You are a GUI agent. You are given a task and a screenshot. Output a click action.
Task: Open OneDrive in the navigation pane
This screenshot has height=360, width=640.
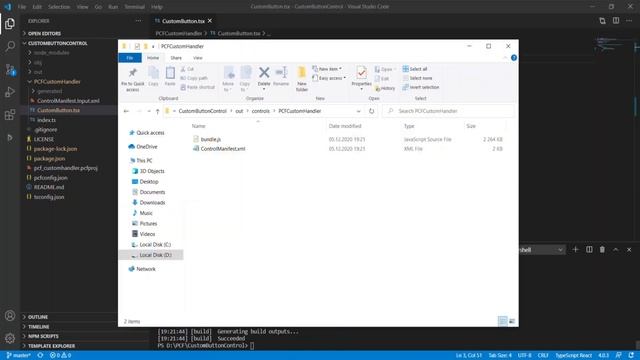click(x=147, y=147)
